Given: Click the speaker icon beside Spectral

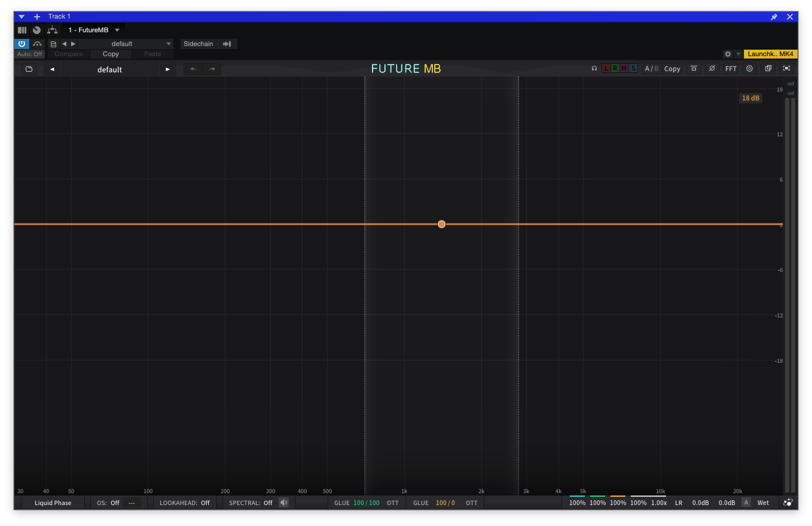Looking at the screenshot, I should point(284,503).
